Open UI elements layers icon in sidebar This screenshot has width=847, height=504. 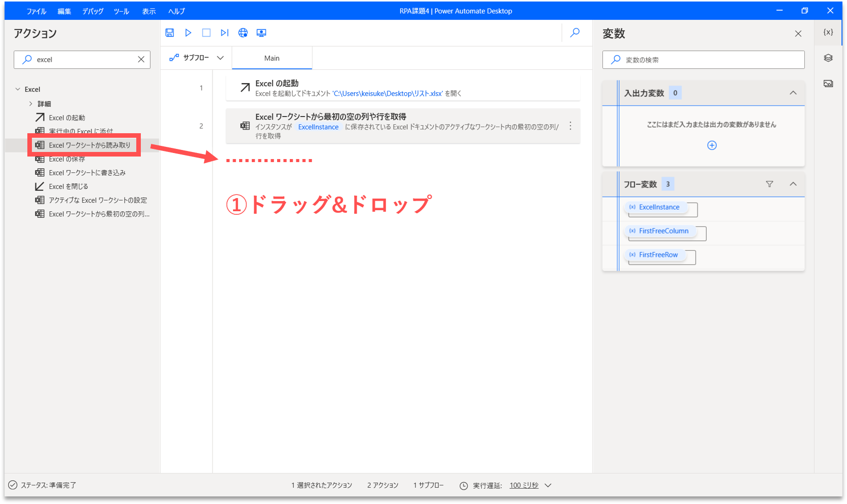pyautogui.click(x=828, y=58)
